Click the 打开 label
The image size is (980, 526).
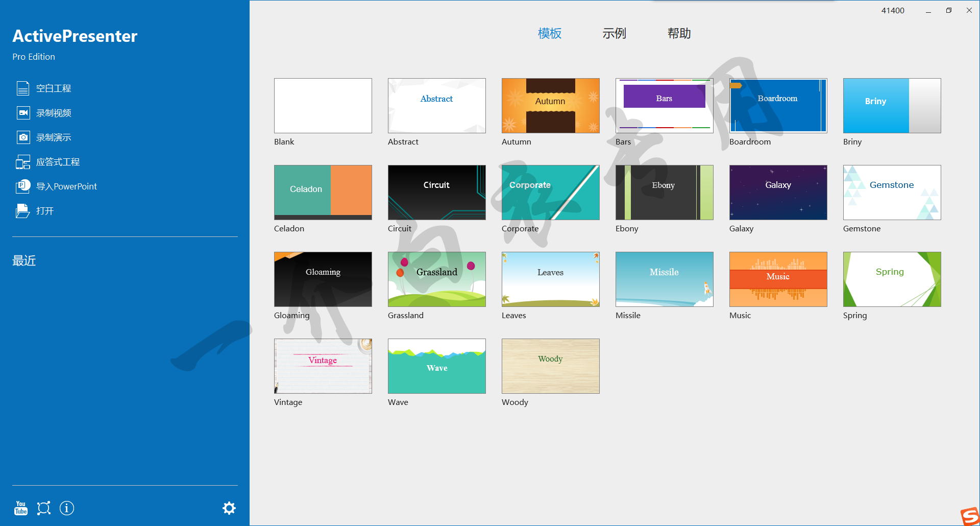click(x=45, y=211)
